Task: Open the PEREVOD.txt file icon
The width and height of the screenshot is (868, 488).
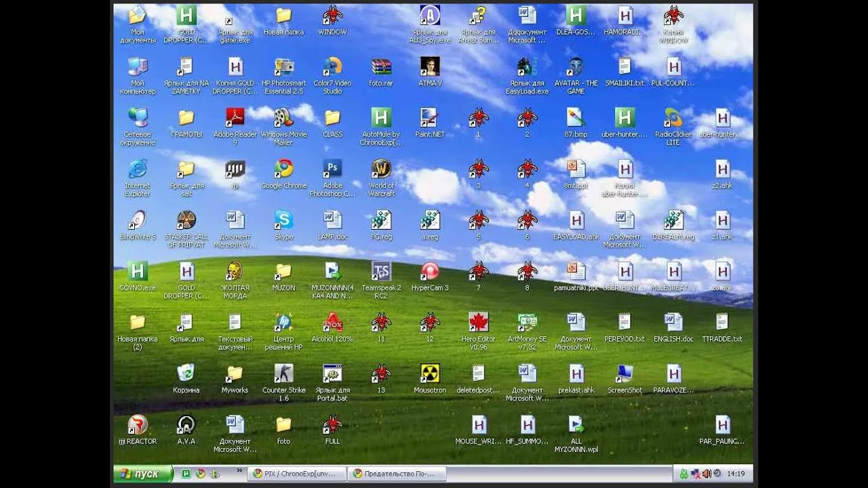Action: [625, 327]
